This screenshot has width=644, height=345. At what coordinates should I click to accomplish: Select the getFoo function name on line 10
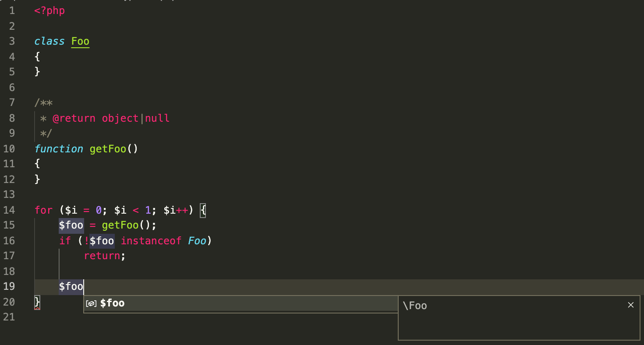[107, 148]
